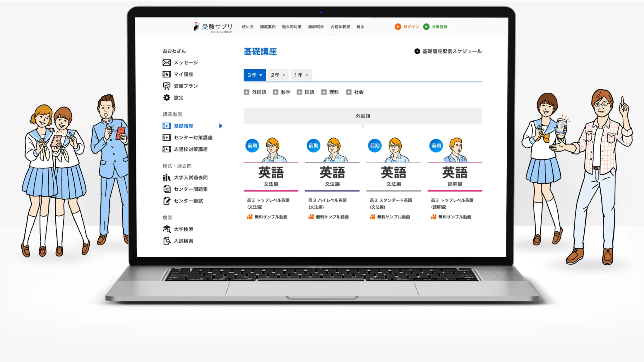Click the 大学検索 search icon

[167, 229]
